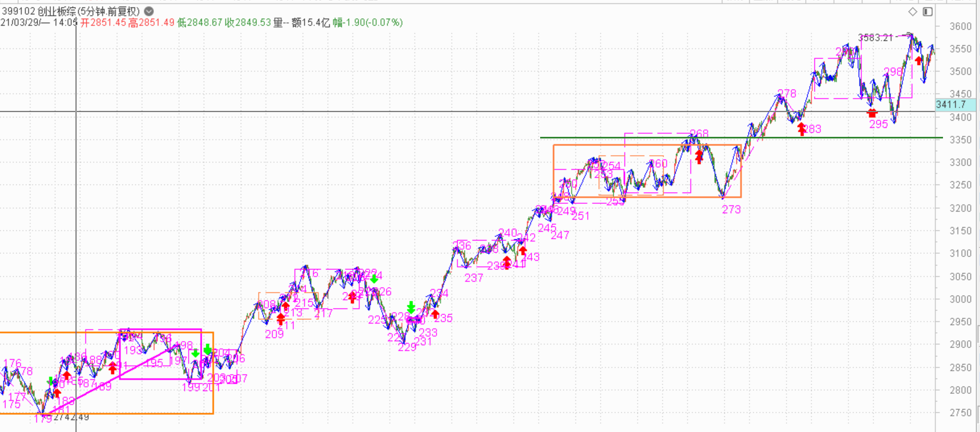Screen dimensions: 980x432
Task: Open the dropdown arrow beside 创业板综 title
Action: coord(149,11)
